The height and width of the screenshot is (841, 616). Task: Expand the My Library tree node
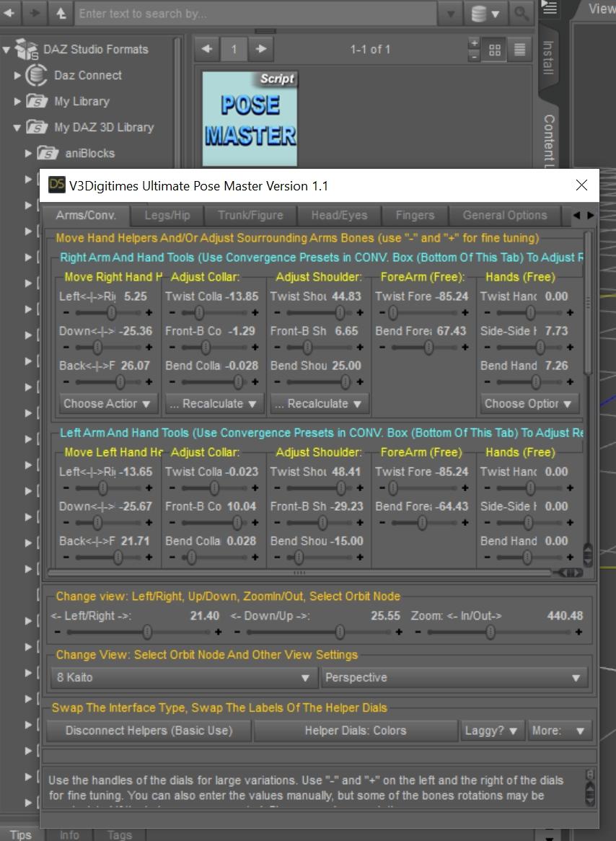pyautogui.click(x=18, y=101)
